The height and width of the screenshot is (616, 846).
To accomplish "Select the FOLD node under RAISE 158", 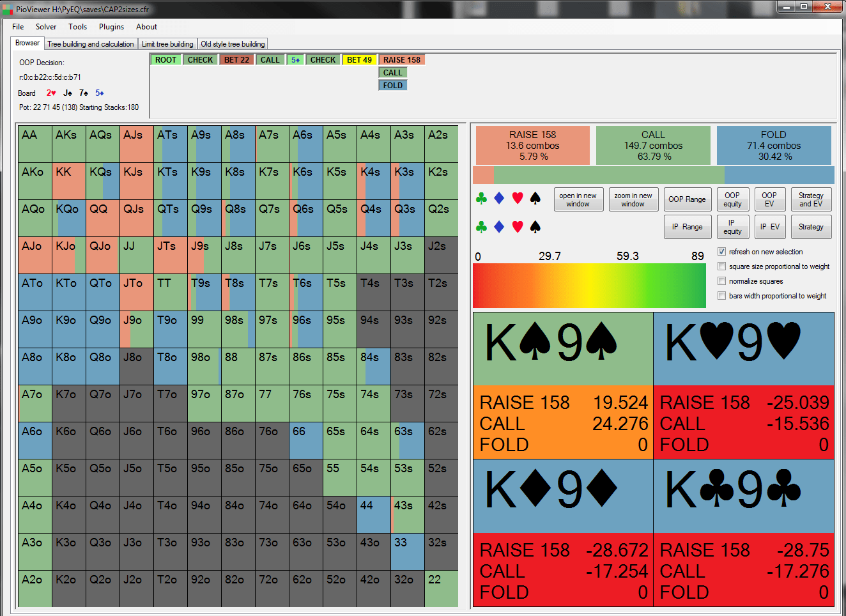I will coord(393,86).
